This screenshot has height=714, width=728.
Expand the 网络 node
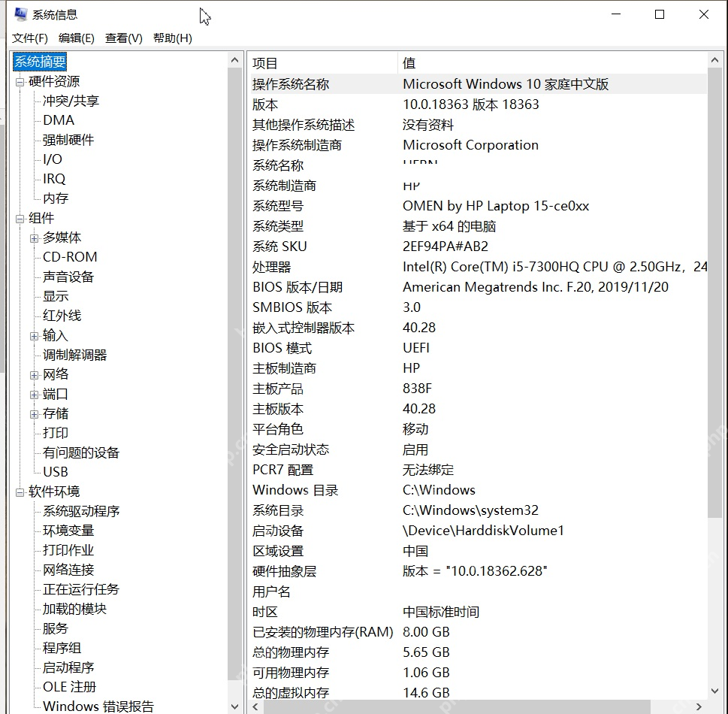point(35,375)
